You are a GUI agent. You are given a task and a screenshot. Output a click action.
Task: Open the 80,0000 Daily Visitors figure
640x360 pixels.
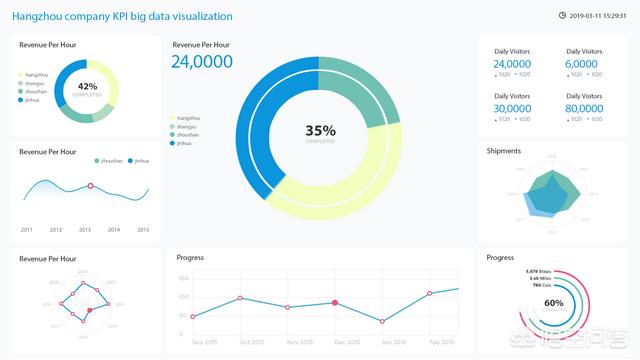coord(584,109)
